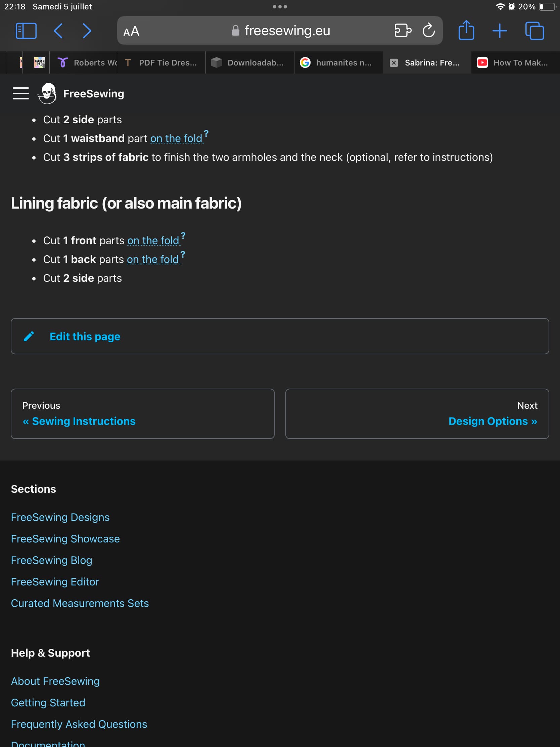Switch to the How To Mak... YouTube tab

click(515, 62)
